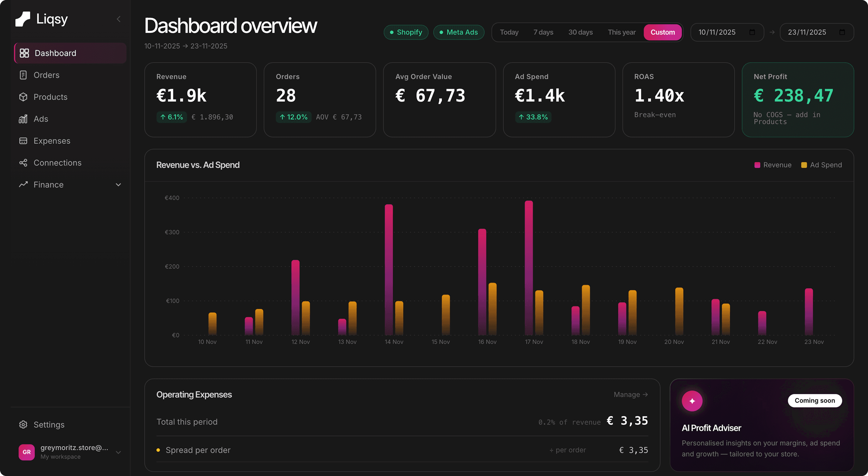Select the Ads bar-chart icon

[23, 119]
